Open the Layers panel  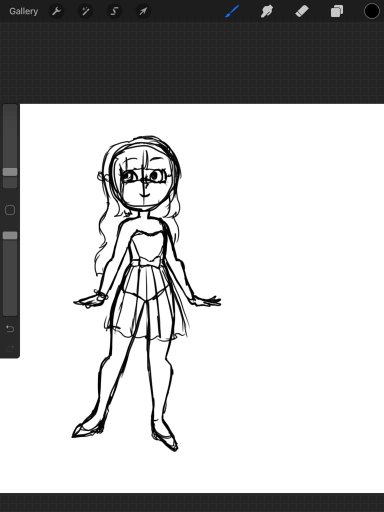pos(337,11)
